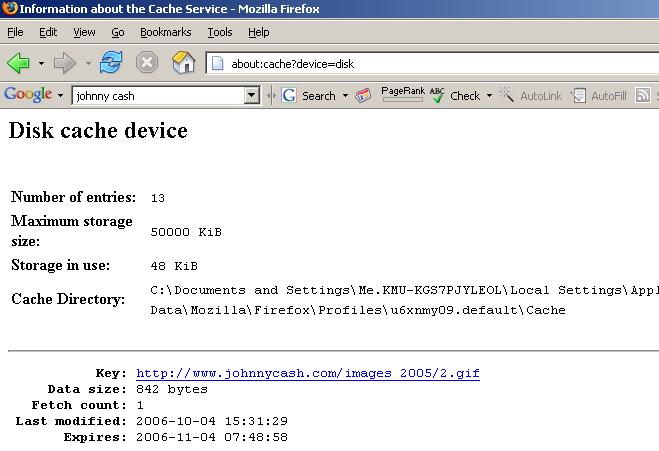Viewport: 659px width, 451px height.
Task: Open the Check options dropdown arrow
Action: tap(489, 96)
